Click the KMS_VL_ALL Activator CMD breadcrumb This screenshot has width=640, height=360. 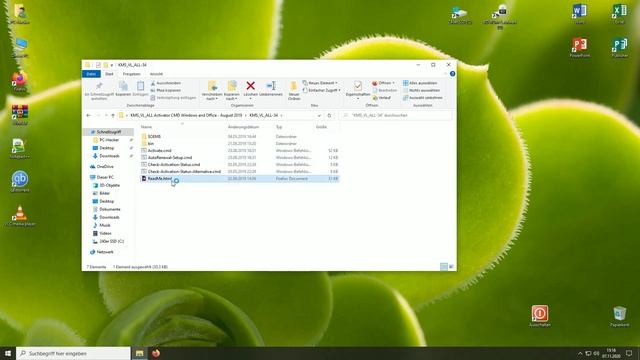coord(186,116)
